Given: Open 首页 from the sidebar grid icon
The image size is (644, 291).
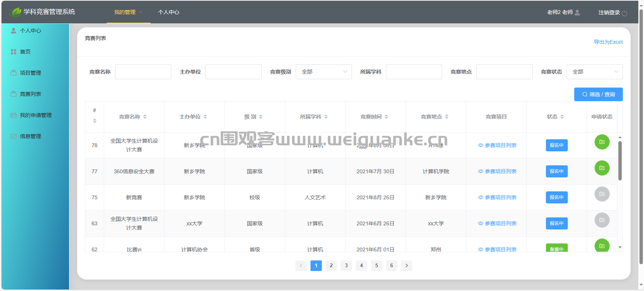Looking at the screenshot, I should point(14,52).
